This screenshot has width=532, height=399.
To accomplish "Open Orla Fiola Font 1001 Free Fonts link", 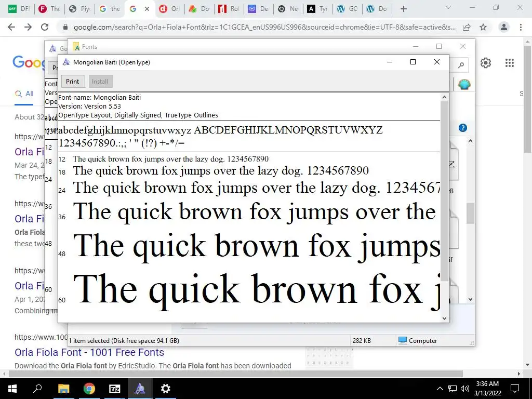I will [89, 352].
